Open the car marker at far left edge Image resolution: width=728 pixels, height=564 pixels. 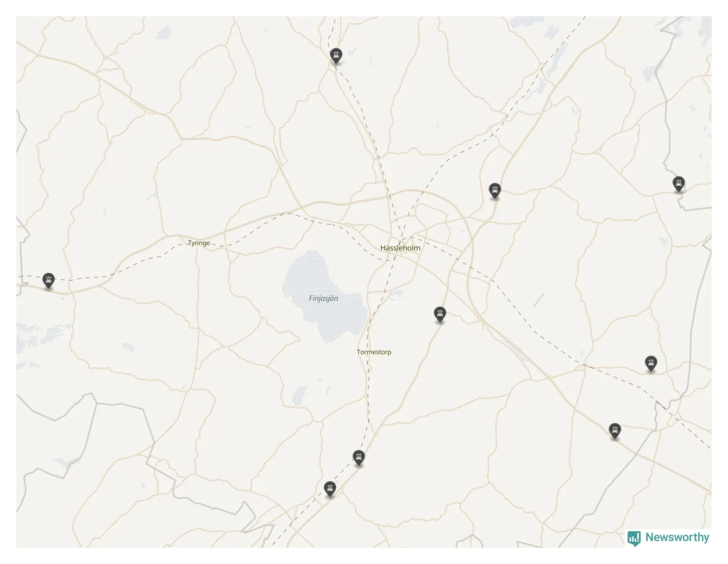pyautogui.click(x=48, y=281)
